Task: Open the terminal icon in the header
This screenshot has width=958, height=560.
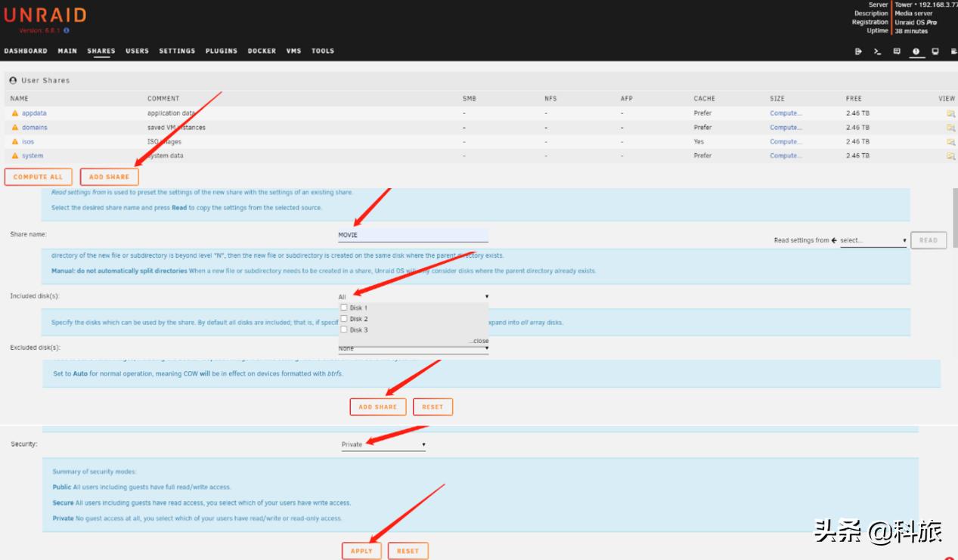Action: [877, 51]
